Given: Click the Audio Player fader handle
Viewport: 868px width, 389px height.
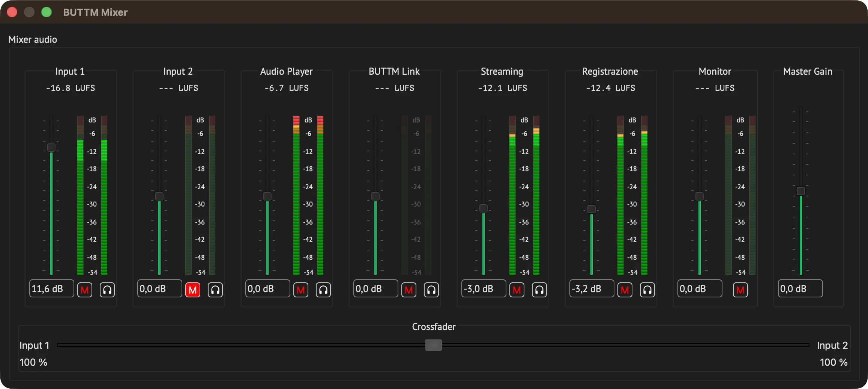Looking at the screenshot, I should (267, 196).
